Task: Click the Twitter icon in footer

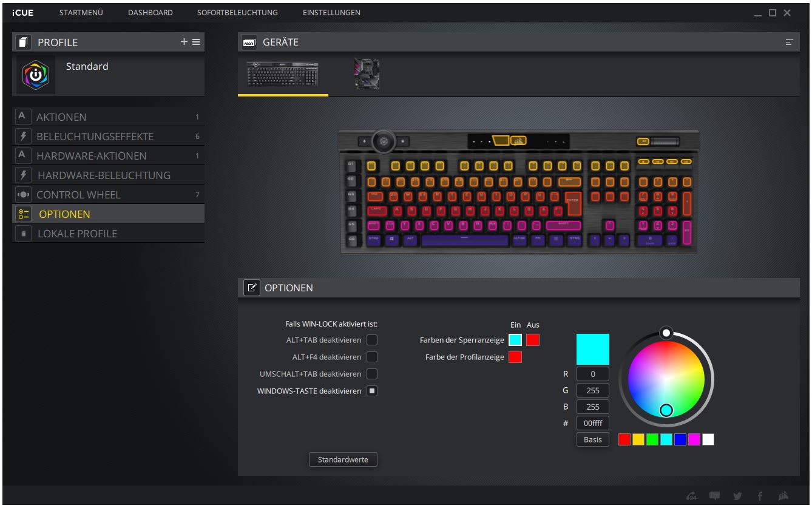Action: [x=736, y=496]
